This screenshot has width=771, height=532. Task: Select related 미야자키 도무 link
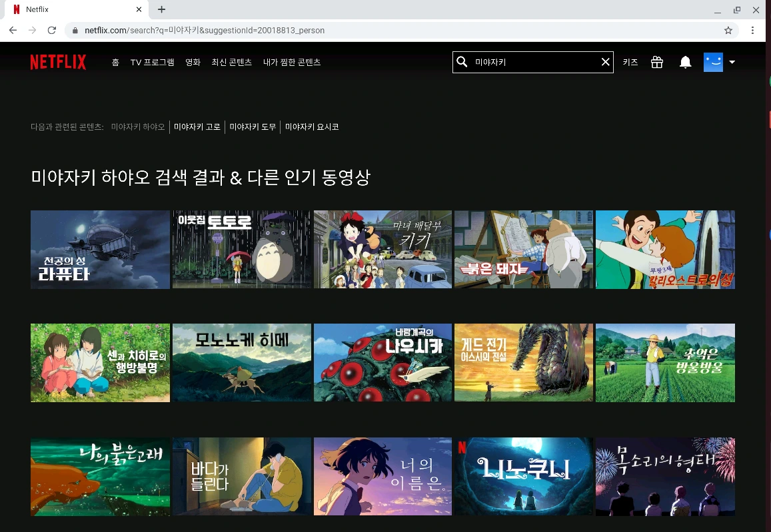pos(253,127)
